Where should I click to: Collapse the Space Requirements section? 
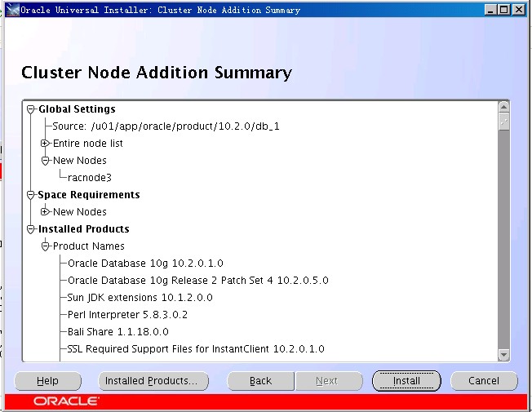click(31, 195)
